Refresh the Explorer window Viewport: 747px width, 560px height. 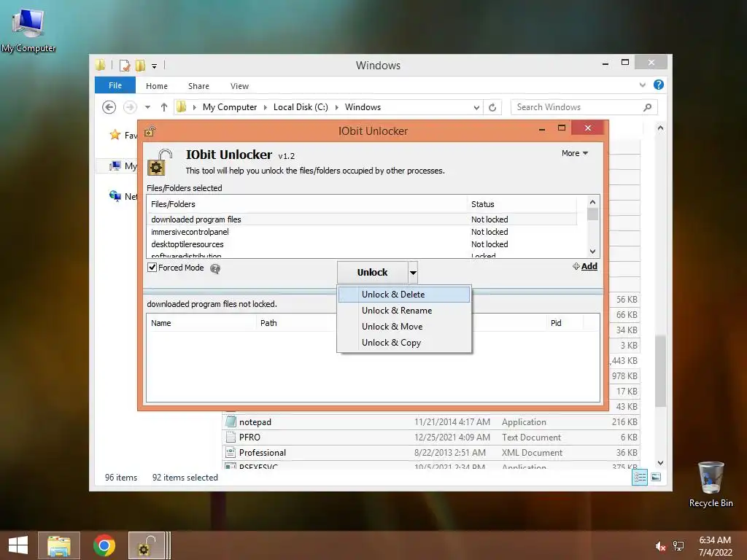492,108
